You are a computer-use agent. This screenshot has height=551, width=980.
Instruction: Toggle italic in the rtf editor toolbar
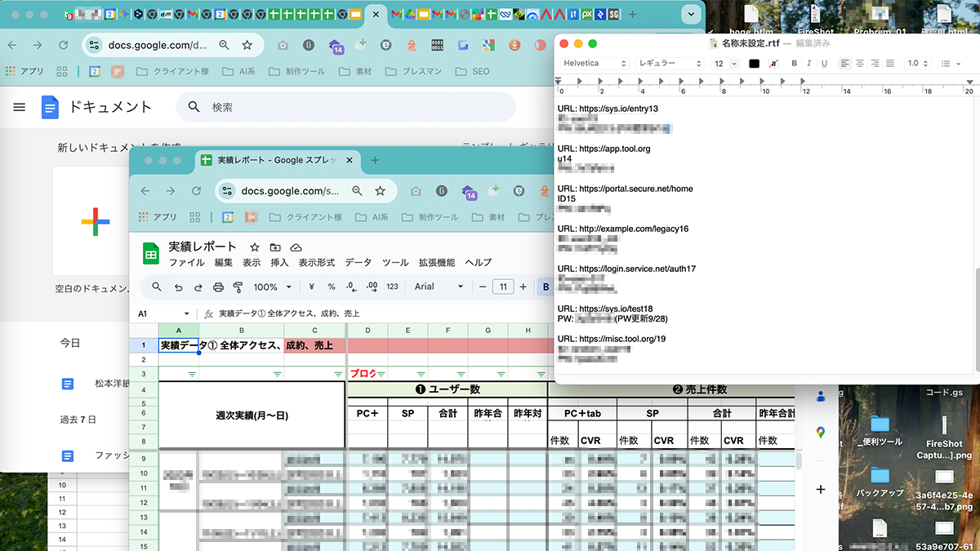click(808, 64)
